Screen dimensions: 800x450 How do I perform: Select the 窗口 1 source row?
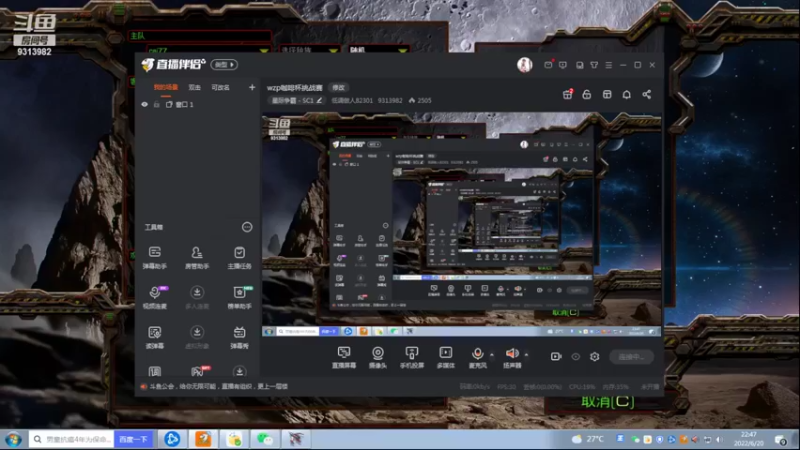[197, 104]
